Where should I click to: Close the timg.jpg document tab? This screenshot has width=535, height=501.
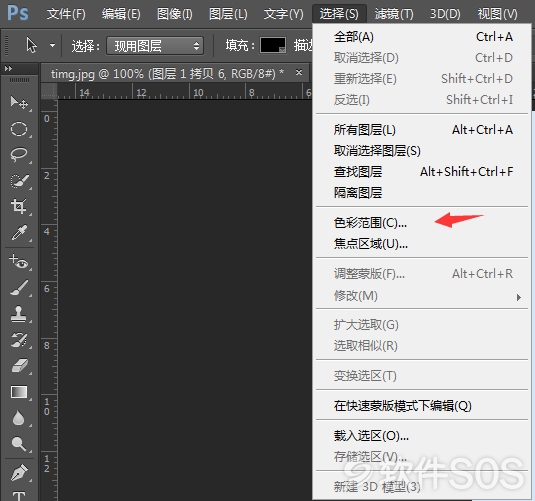tap(299, 72)
